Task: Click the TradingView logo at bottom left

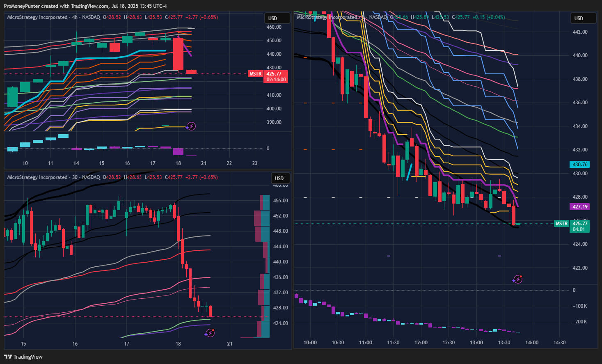Action: pos(23,357)
